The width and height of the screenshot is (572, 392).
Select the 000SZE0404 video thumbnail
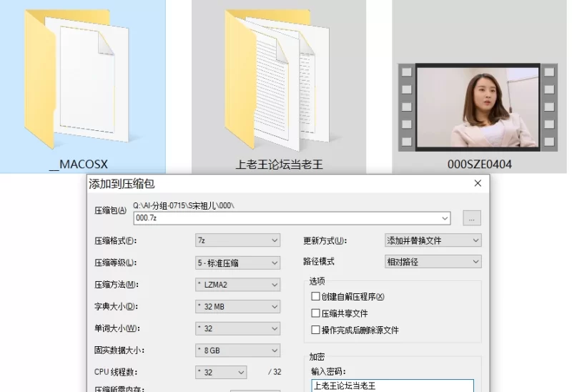(478, 107)
